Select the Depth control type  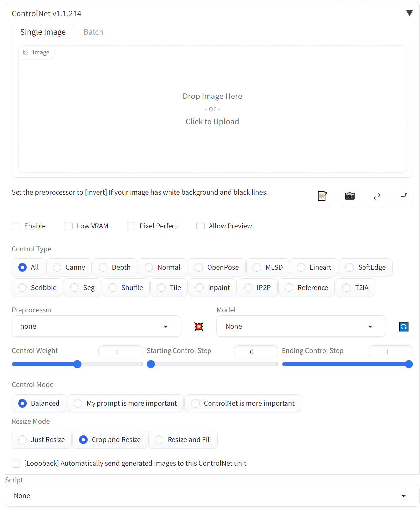tap(115, 267)
